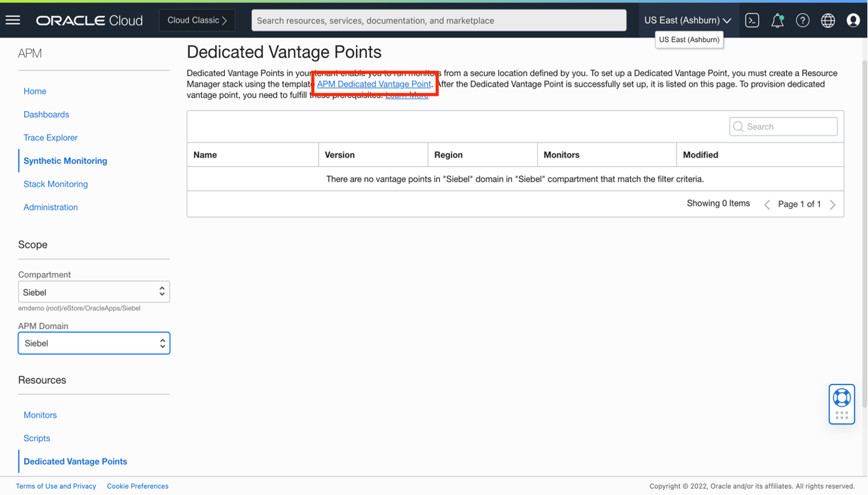868x495 pixels.
Task: Click the Version column header
Action: pyautogui.click(x=373, y=155)
